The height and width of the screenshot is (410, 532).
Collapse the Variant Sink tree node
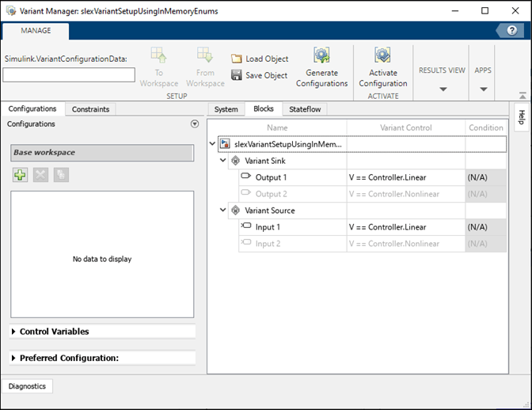(x=223, y=161)
